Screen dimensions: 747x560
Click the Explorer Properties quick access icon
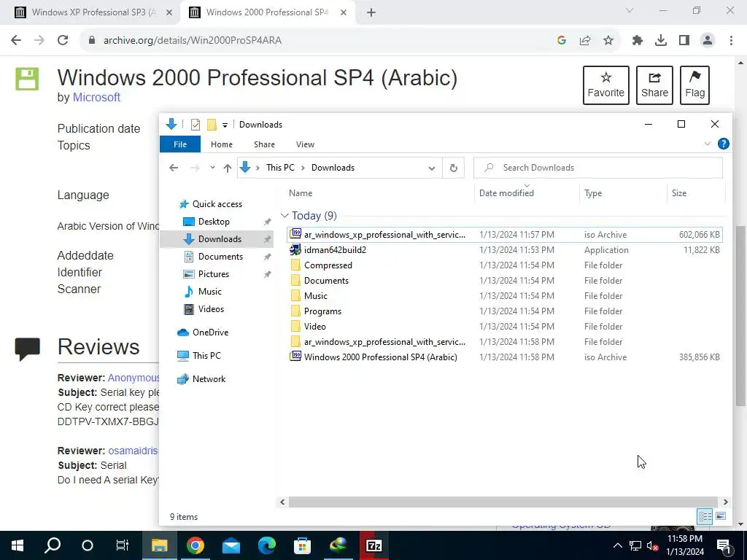[x=196, y=125]
